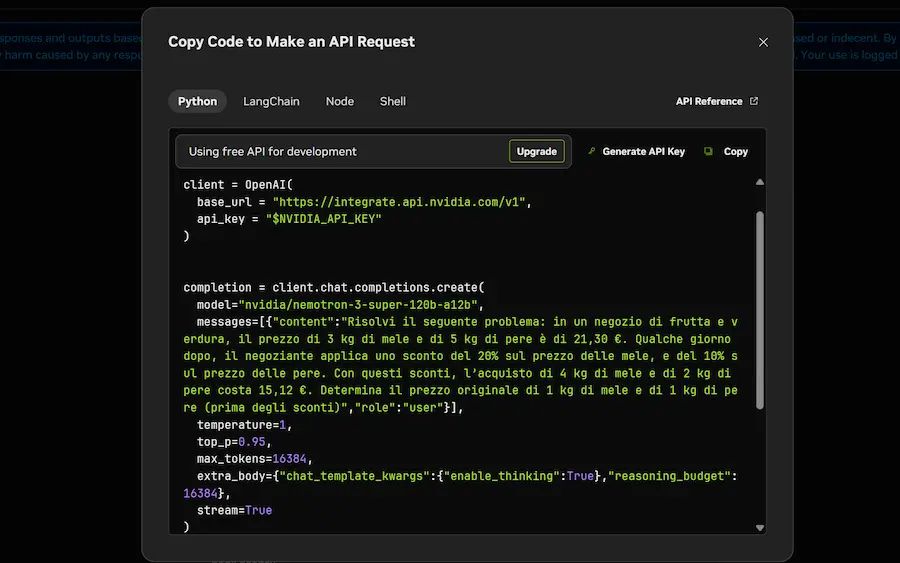This screenshot has width=900, height=563.
Task: Click the code panel vertical scrollbar thumb
Action: [759, 310]
